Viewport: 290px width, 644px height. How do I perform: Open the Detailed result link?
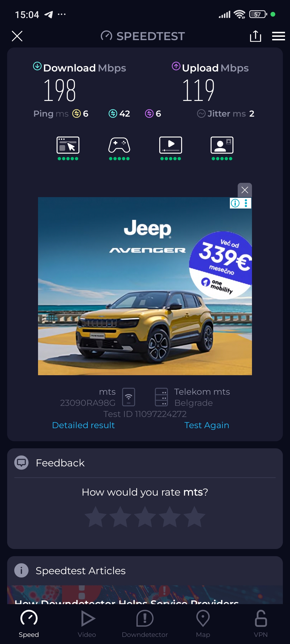(83, 425)
